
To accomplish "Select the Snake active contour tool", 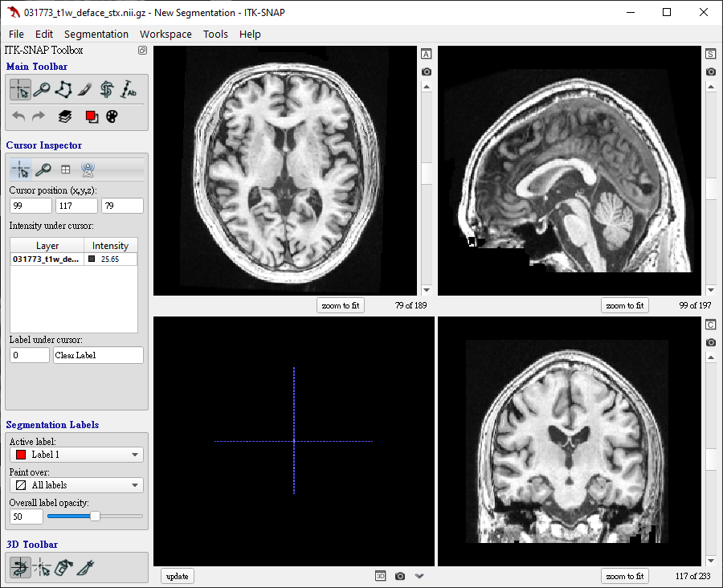I will coord(107,89).
